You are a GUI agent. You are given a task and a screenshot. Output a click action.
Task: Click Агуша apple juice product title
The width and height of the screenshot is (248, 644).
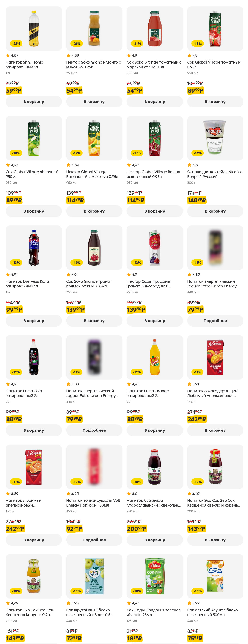[x=212, y=612]
